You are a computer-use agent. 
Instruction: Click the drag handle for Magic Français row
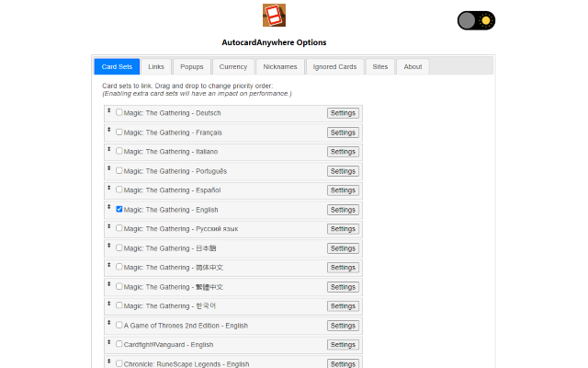point(109,130)
